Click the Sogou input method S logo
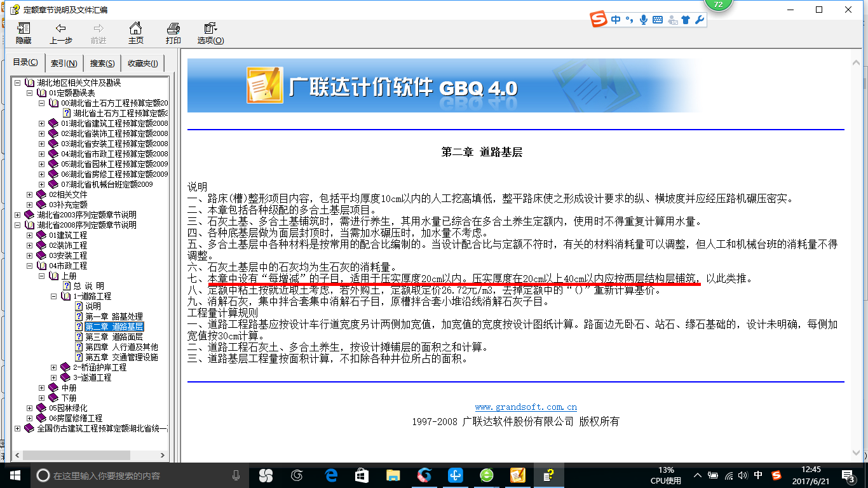 (x=599, y=20)
